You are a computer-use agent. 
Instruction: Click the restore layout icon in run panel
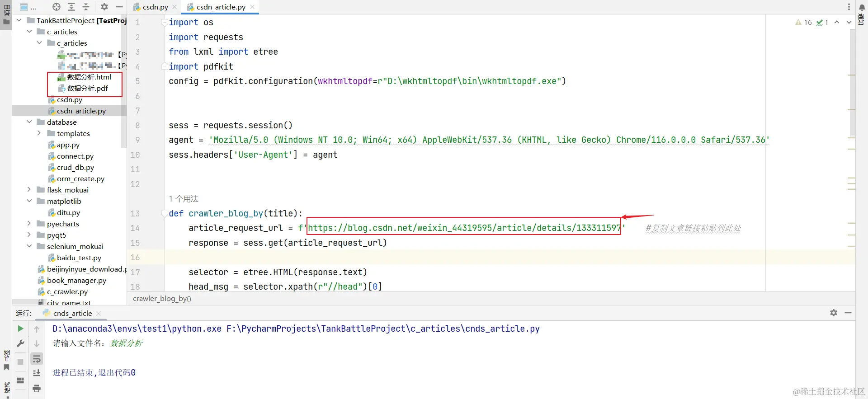tap(20, 380)
